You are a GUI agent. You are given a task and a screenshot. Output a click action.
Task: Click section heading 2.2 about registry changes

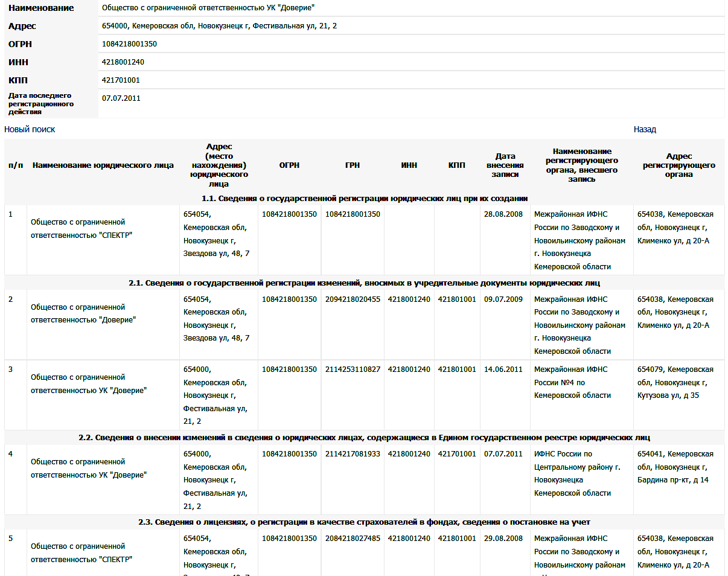(364, 437)
